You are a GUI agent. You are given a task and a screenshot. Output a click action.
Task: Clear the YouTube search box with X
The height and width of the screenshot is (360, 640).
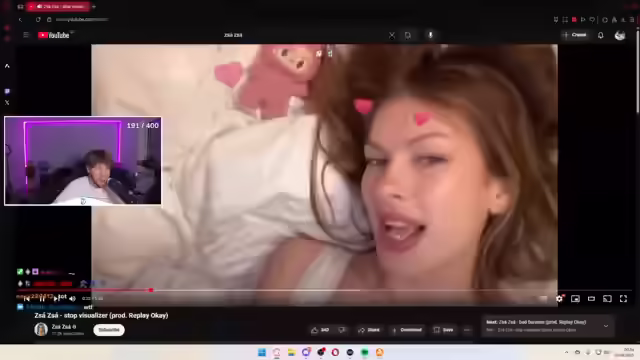click(392, 36)
